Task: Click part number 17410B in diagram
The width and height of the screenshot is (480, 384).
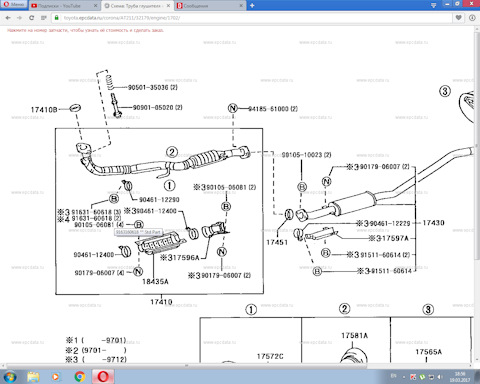Action: [x=44, y=110]
